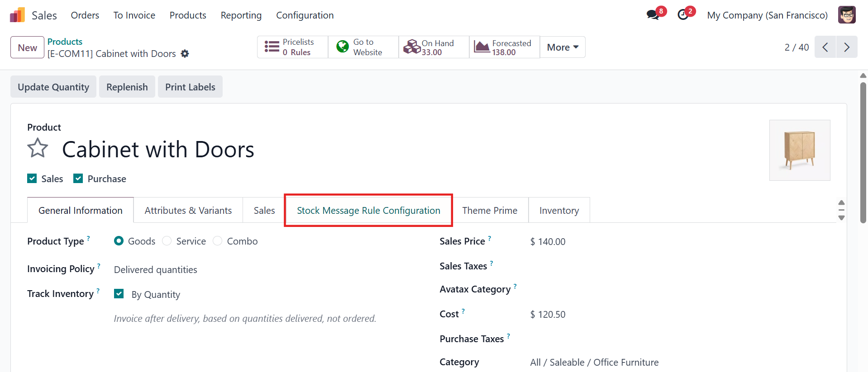Image resolution: width=868 pixels, height=372 pixels.
Task: Open the Pricelists rules stat button
Action: [x=292, y=47]
